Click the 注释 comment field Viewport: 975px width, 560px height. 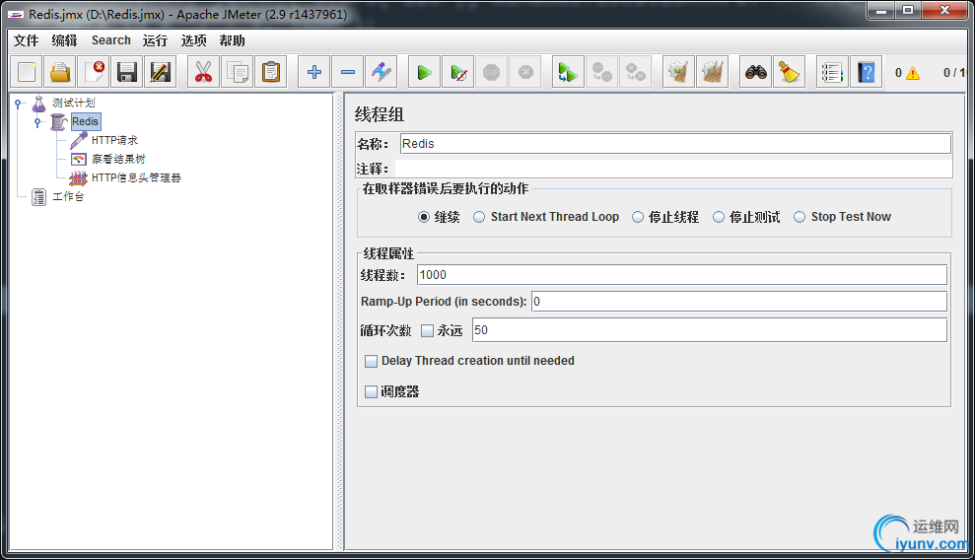point(673,169)
